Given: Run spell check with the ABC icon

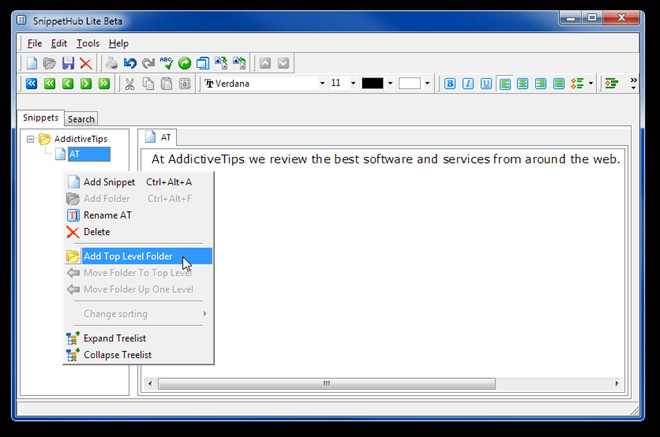Looking at the screenshot, I should (166, 63).
